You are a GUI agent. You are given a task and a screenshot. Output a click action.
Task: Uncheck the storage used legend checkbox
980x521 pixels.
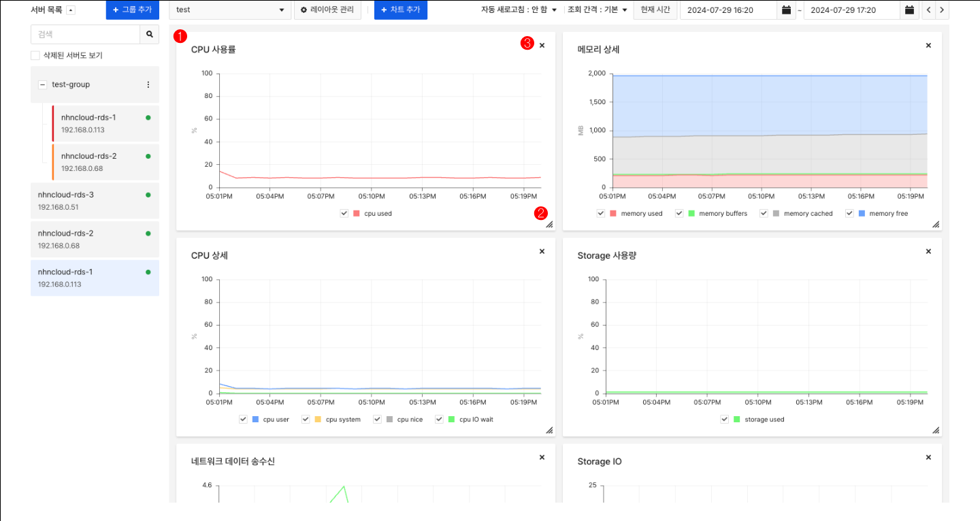pyautogui.click(x=725, y=420)
